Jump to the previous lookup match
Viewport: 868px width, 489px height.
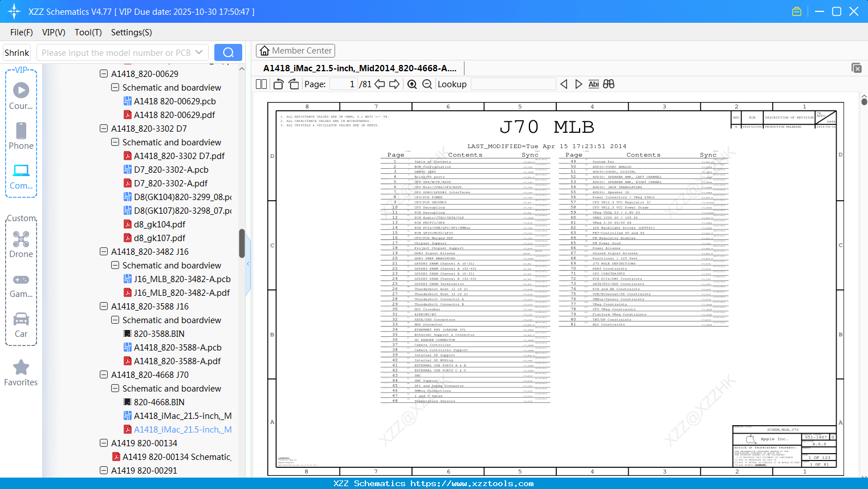click(x=564, y=84)
